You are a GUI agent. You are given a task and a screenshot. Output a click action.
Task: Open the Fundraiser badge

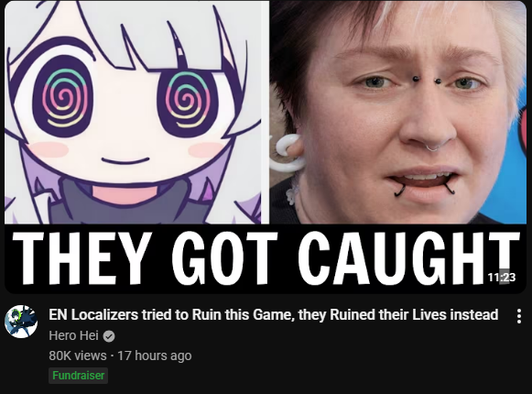coord(79,376)
